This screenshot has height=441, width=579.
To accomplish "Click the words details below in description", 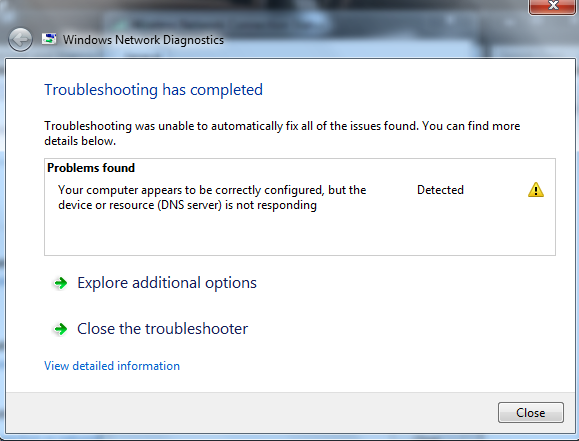I will tap(80, 141).
